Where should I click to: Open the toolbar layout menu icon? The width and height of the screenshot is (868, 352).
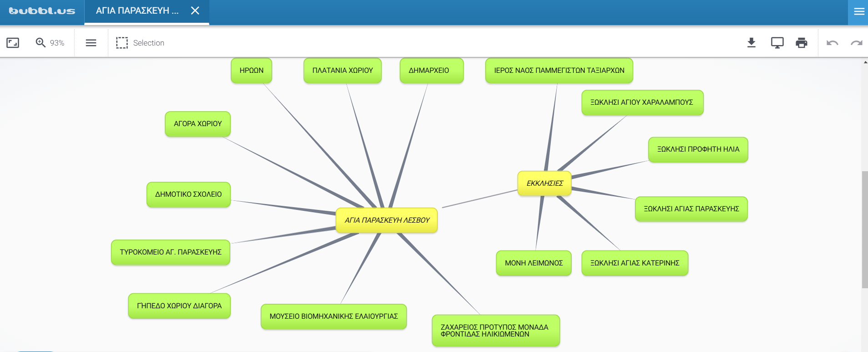91,43
